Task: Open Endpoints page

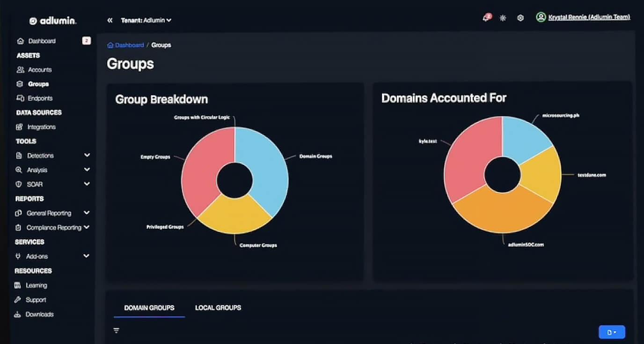Action: click(40, 98)
